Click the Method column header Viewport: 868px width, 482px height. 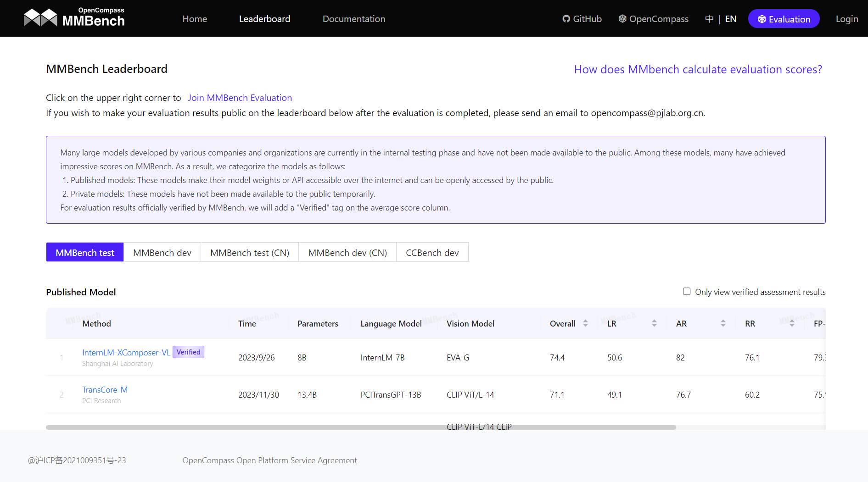point(96,323)
